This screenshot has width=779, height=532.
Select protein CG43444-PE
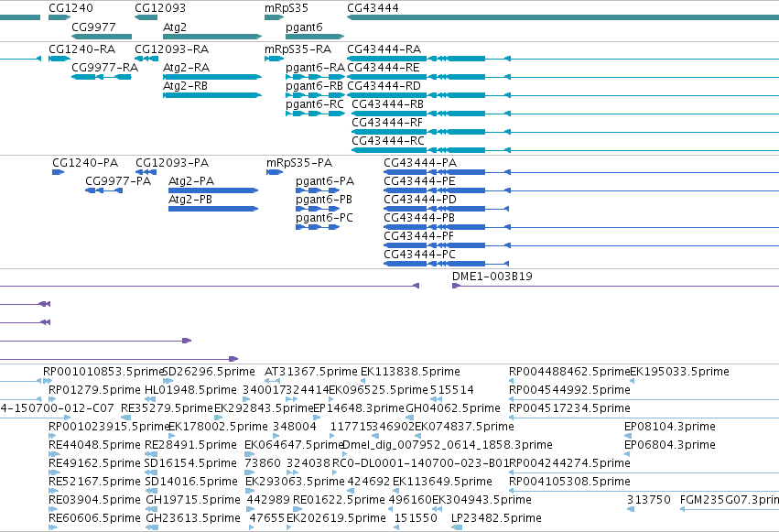point(581,190)
